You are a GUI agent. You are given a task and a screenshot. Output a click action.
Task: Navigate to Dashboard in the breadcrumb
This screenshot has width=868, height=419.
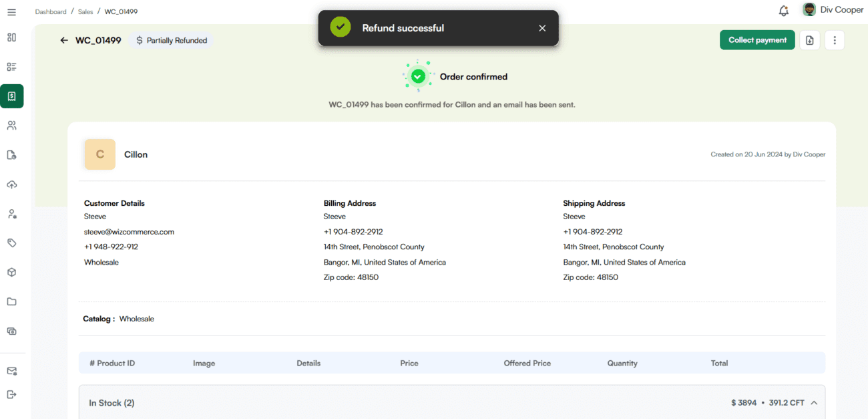(51, 11)
